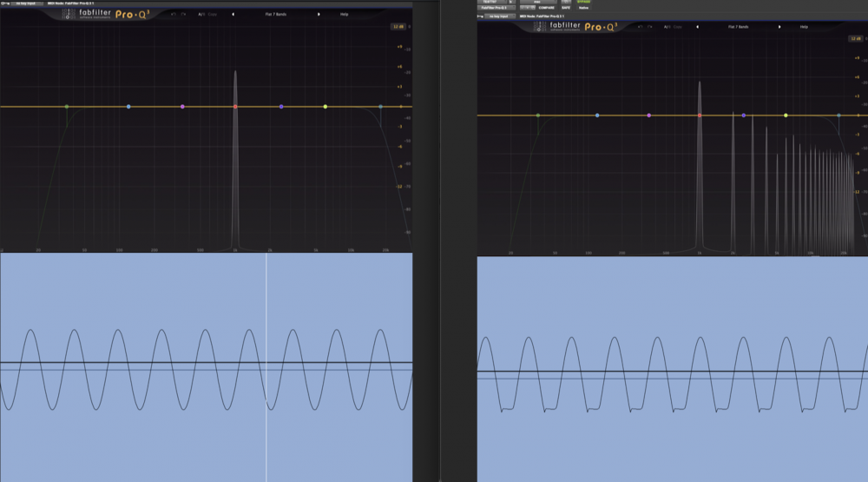The image size is (868, 482).
Task: Select teal high-cut band node, right EQ
Action: point(838,116)
